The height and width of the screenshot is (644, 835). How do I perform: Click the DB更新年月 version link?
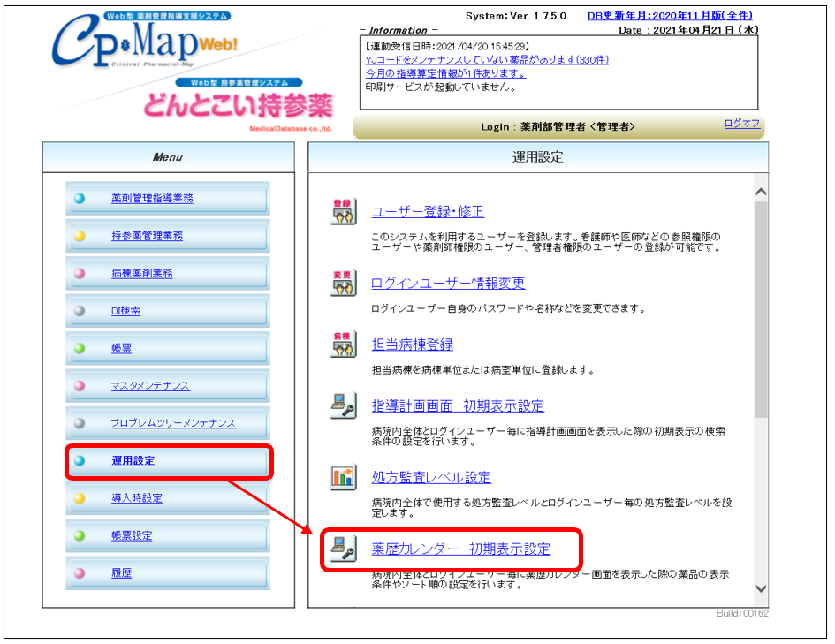click(x=670, y=16)
